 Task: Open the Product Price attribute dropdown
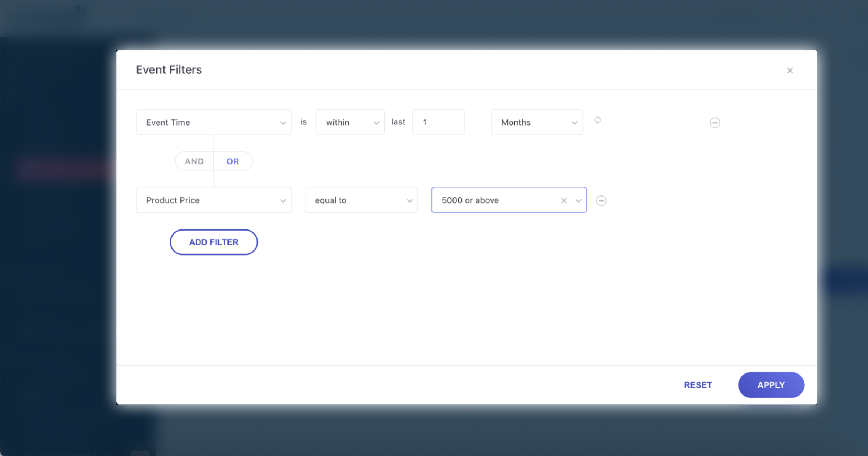pos(213,200)
